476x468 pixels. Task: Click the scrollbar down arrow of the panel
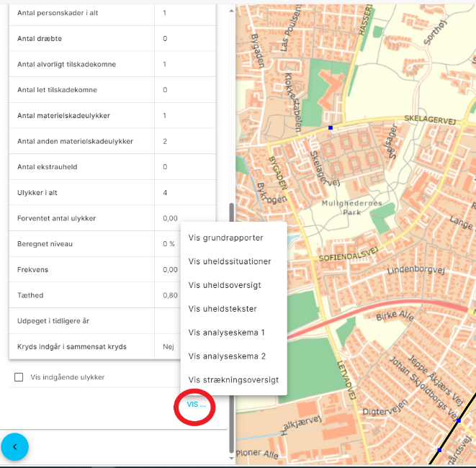click(231, 458)
